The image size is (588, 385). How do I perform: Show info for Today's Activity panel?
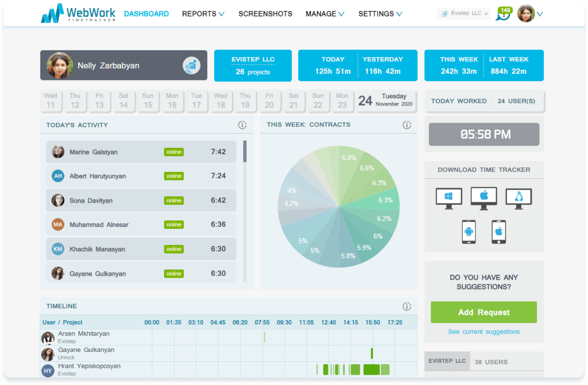[x=242, y=125]
